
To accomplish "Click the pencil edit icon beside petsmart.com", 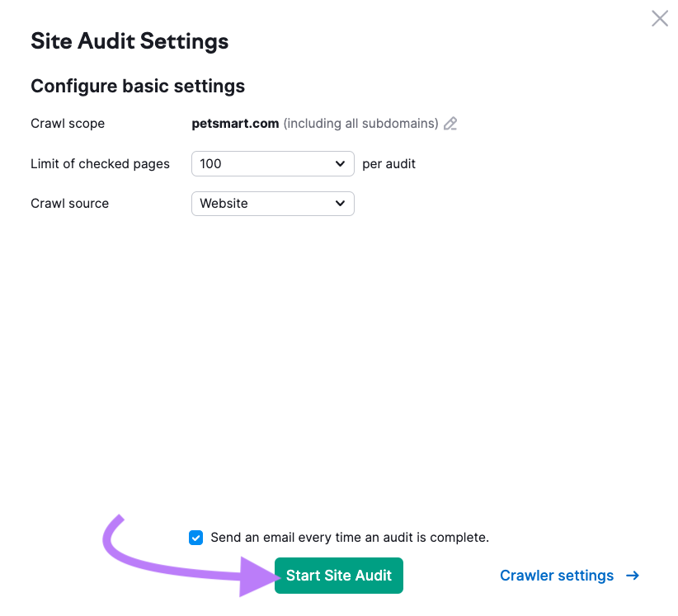I will (x=450, y=123).
